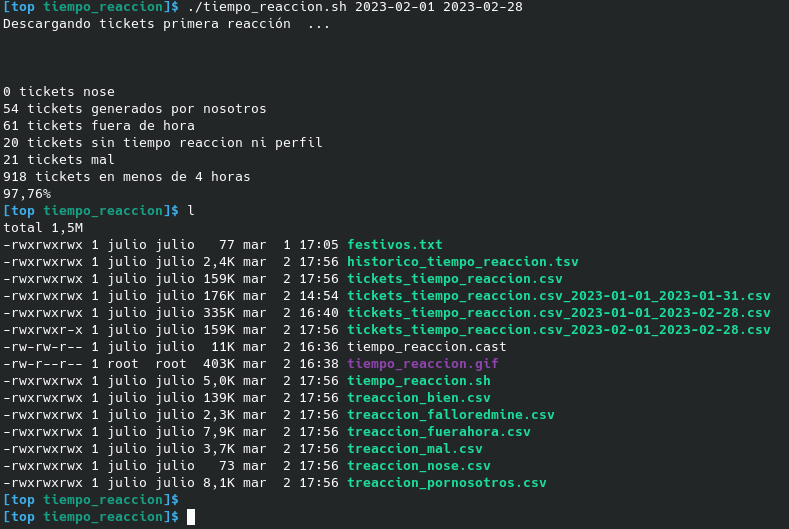Click treaccion_falloredmine.csv in the list
Screen dimensions: 789x529
(450, 415)
